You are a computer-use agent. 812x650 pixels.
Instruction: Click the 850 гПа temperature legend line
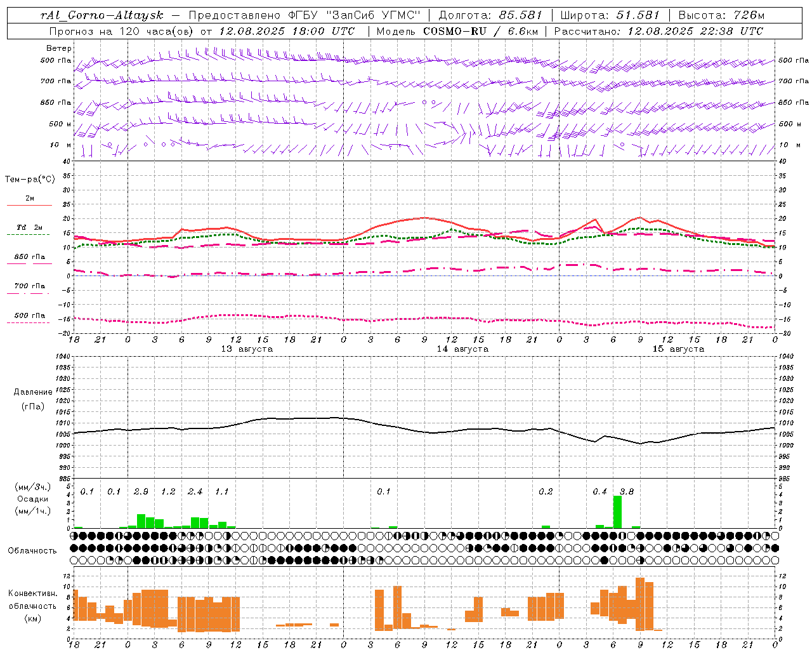point(29,263)
